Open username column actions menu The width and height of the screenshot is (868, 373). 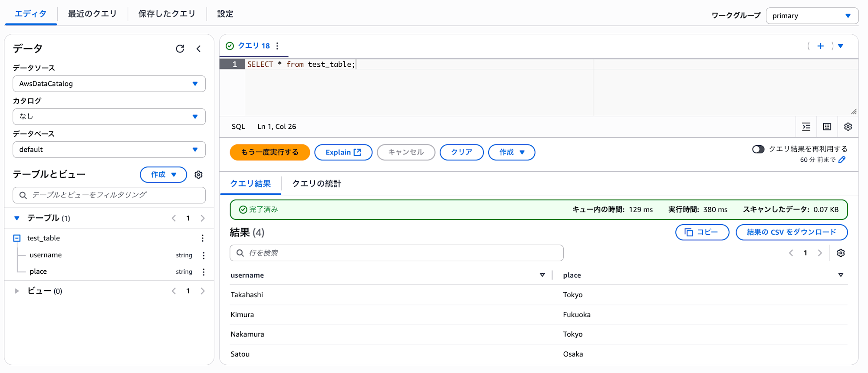[203, 255]
